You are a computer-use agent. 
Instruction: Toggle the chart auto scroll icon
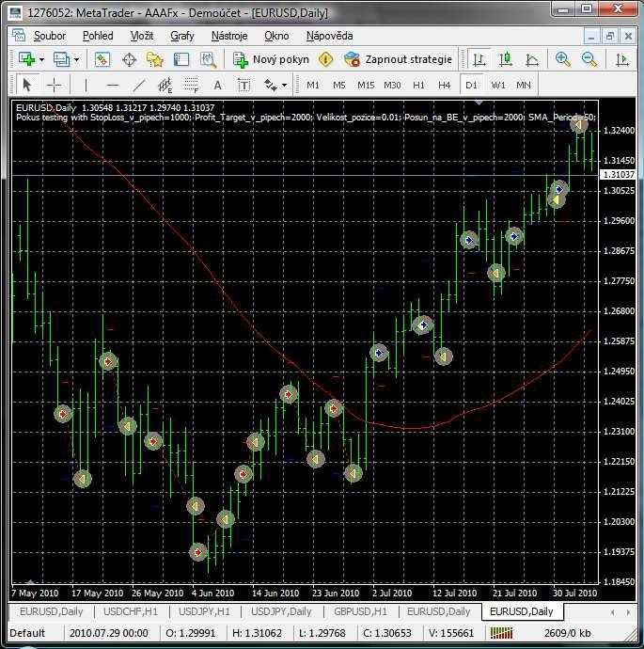[621, 59]
